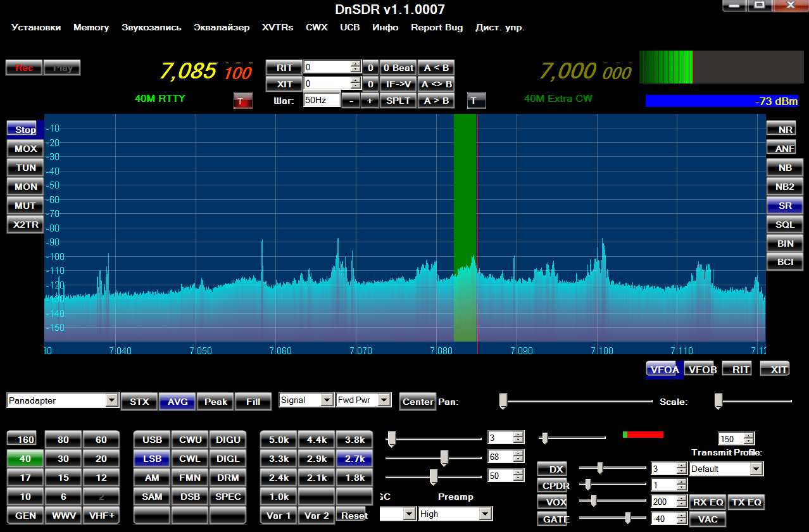
Task: Click the red T button under VFO A
Action: pos(242,101)
